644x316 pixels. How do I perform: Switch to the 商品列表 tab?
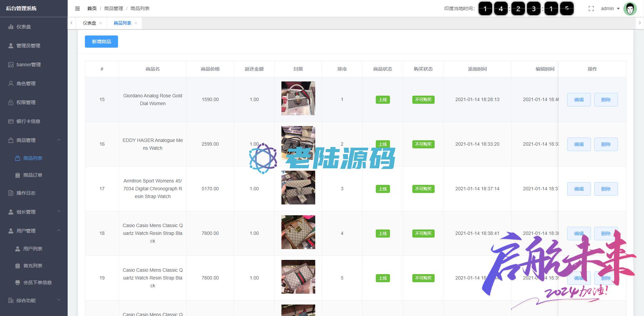point(122,23)
